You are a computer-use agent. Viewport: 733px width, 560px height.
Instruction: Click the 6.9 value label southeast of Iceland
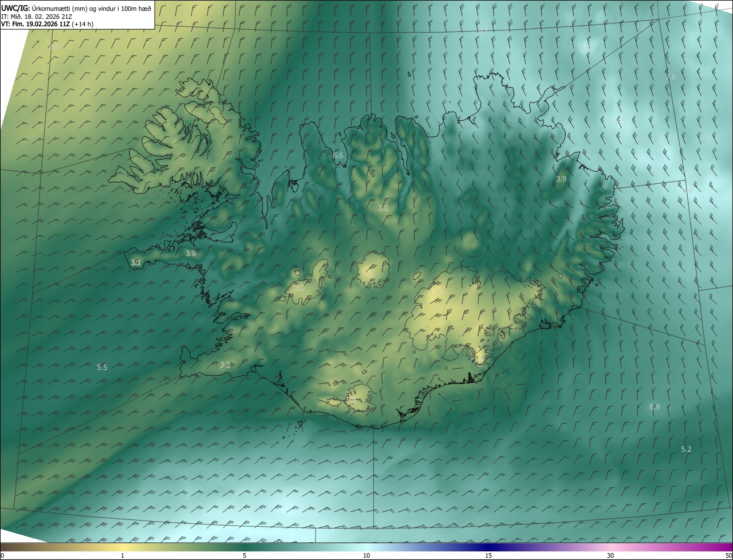tap(655, 407)
